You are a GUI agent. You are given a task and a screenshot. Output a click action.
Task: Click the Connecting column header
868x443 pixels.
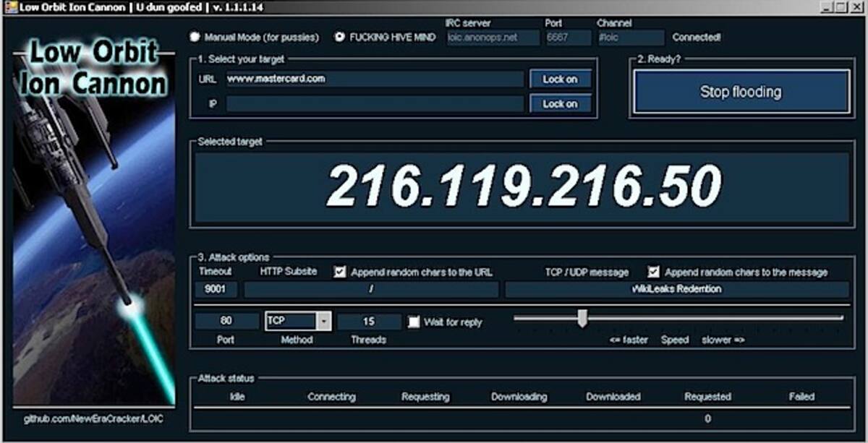(331, 397)
